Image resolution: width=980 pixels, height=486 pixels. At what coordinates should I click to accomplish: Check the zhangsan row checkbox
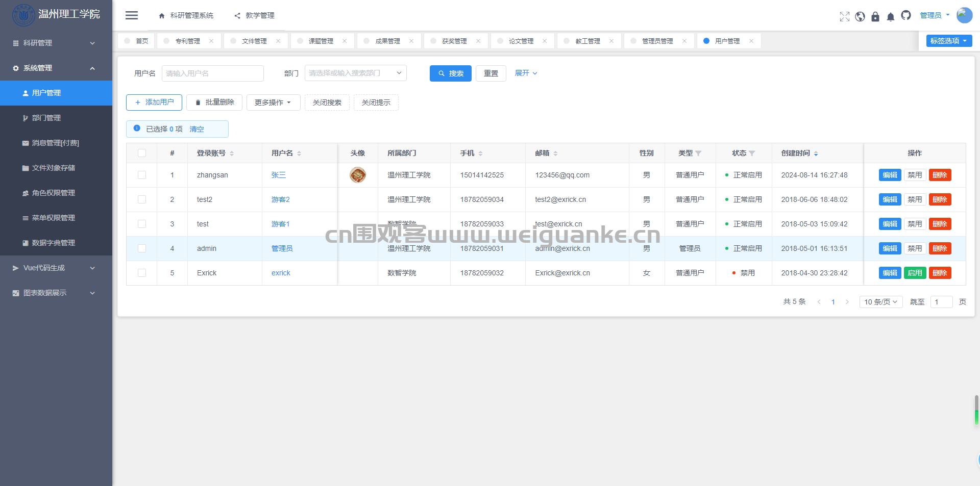[x=142, y=175]
